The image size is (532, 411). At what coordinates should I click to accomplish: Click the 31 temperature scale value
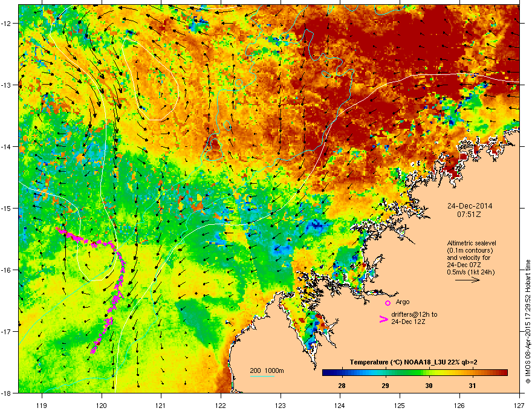[x=472, y=386]
